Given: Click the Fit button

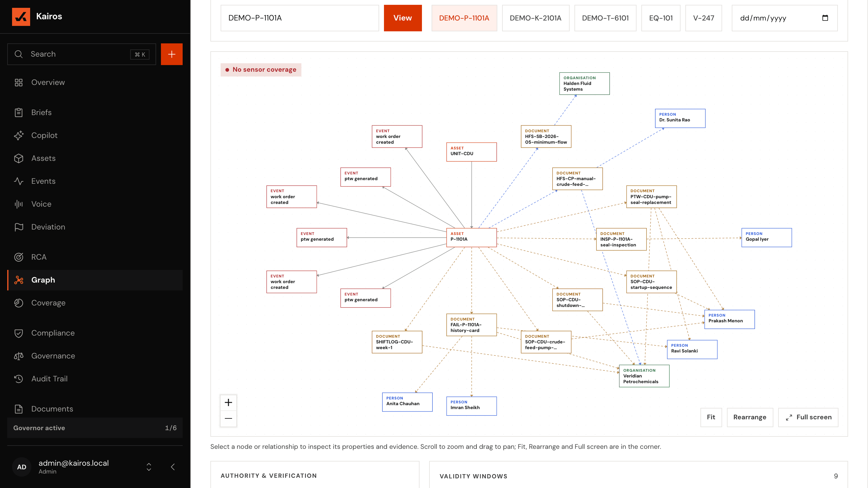Looking at the screenshot, I should 711,417.
